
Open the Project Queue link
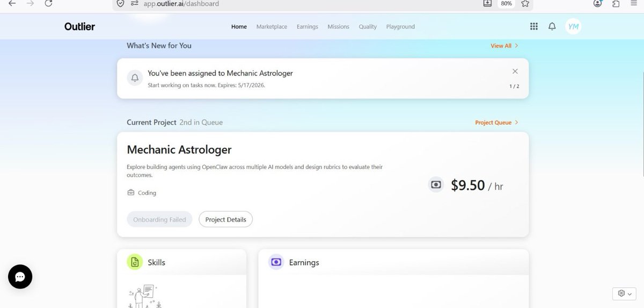point(497,123)
